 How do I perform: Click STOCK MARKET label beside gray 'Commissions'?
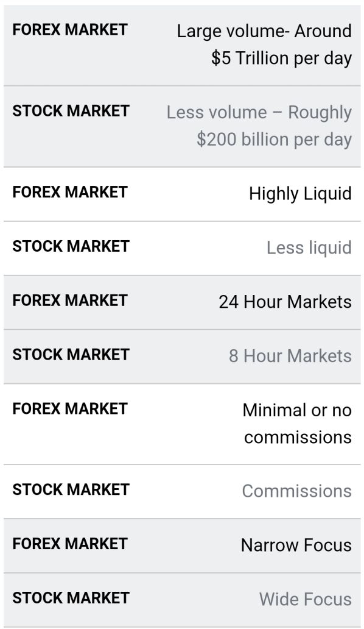[x=71, y=490]
